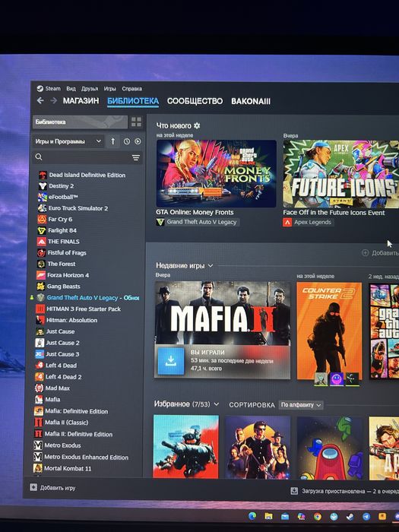Click Mafia II blue download button

(x=171, y=361)
